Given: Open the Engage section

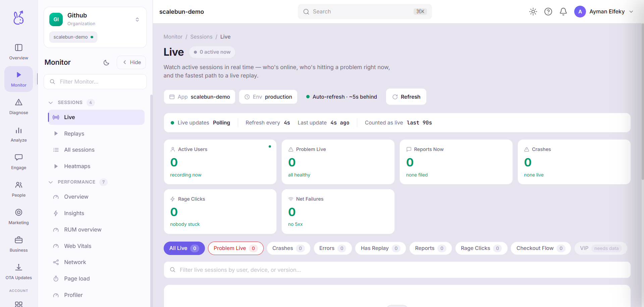Looking at the screenshot, I should click(x=19, y=162).
